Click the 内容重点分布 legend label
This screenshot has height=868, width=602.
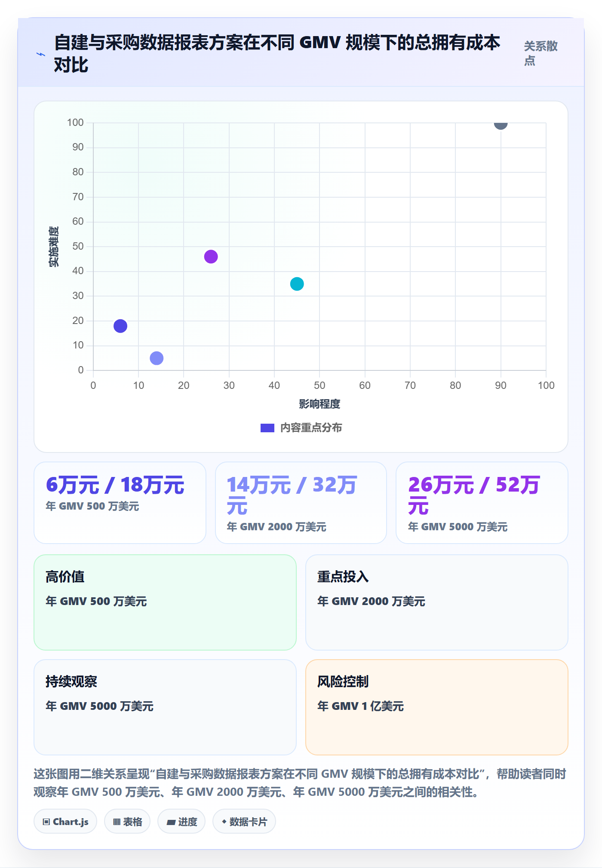pos(311,428)
